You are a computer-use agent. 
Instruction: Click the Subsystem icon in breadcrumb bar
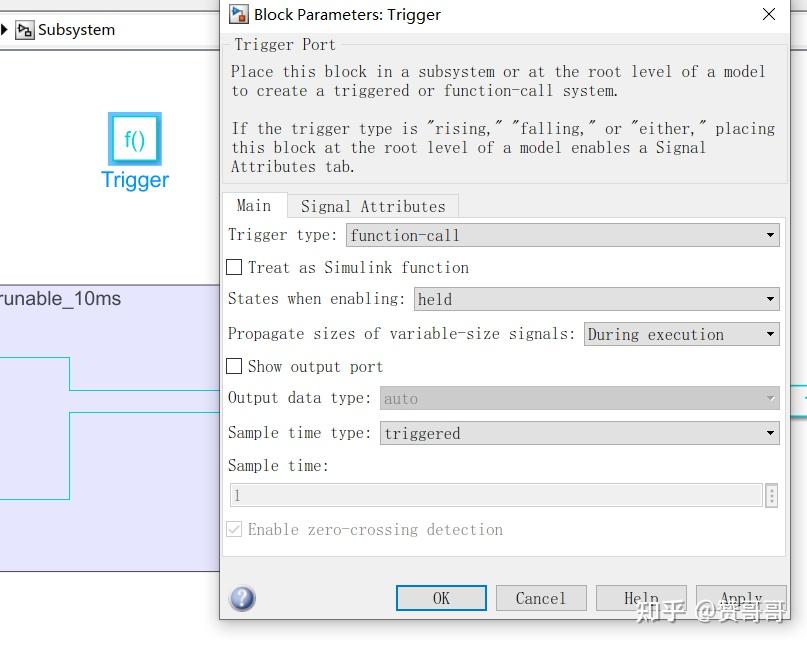click(24, 30)
